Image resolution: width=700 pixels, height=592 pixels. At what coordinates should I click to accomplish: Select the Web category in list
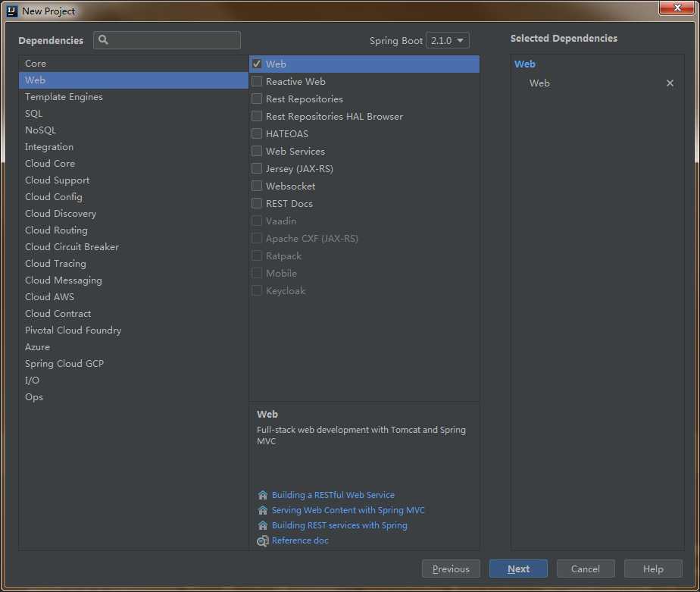[133, 80]
